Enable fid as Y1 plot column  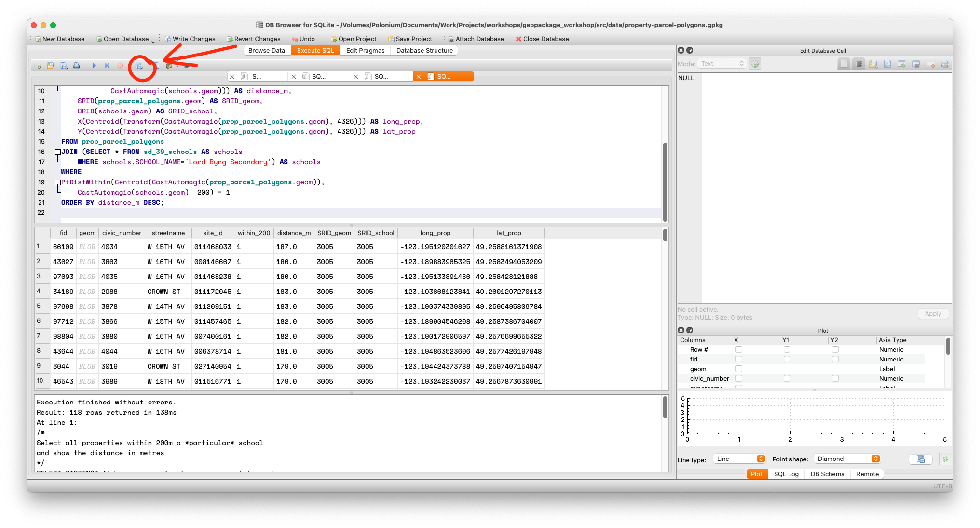point(787,359)
